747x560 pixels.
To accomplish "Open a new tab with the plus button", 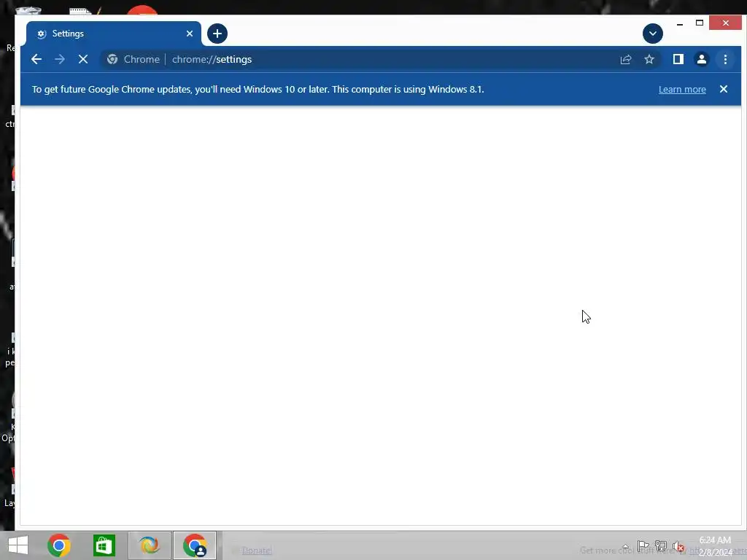I will coord(217,34).
